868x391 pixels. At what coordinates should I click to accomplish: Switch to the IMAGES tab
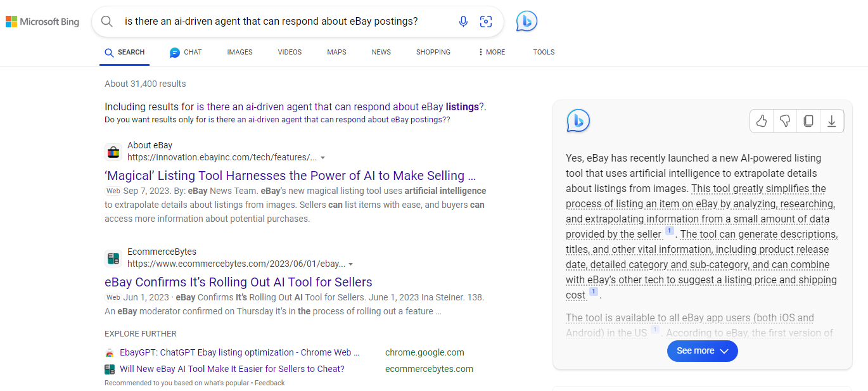(239, 52)
